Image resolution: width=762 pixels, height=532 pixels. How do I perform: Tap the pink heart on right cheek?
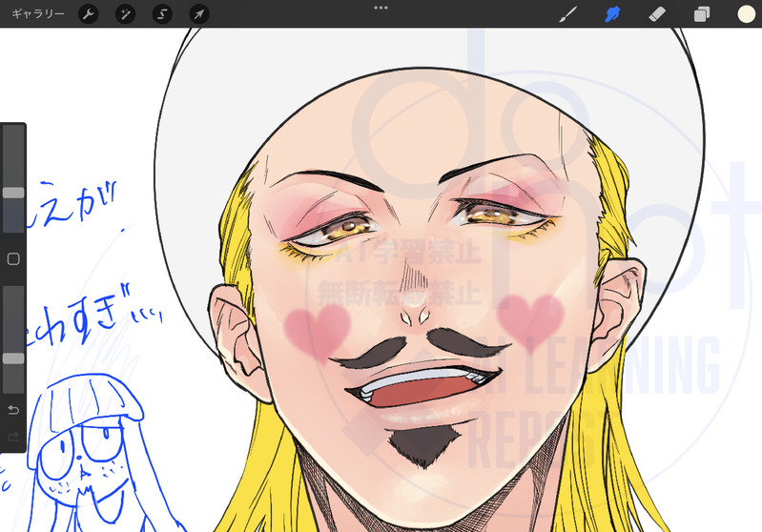point(530,317)
